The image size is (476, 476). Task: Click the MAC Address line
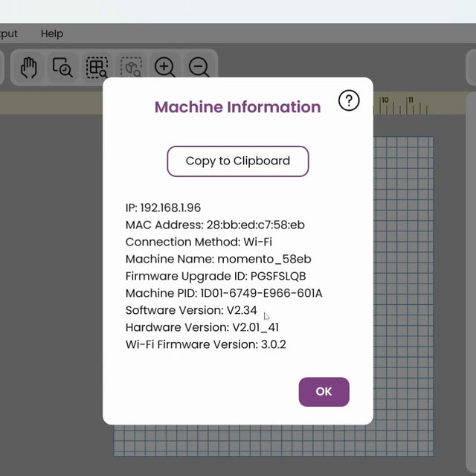pos(215,225)
